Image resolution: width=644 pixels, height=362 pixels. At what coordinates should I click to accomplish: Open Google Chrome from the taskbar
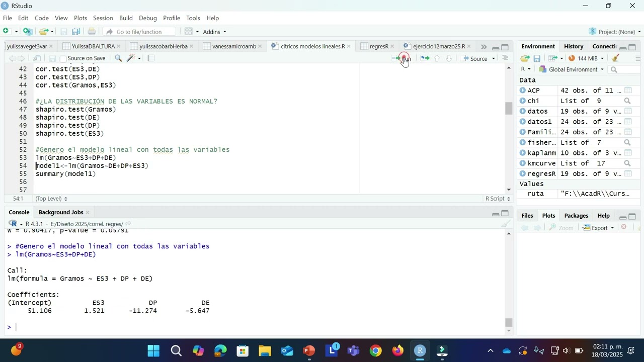(x=376, y=351)
